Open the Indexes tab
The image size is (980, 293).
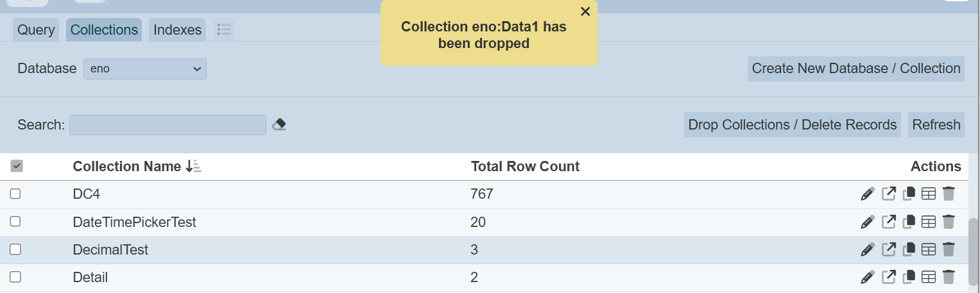[177, 29]
